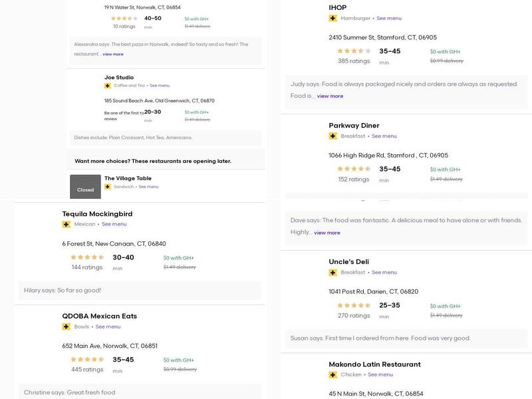Open See menu for IHOP
The image size is (532, 399).
coord(389,19)
